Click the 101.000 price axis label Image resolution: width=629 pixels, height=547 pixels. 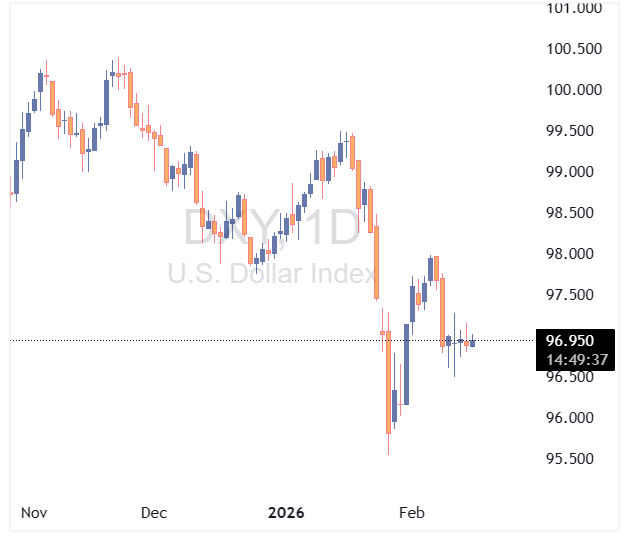pyautogui.click(x=573, y=8)
